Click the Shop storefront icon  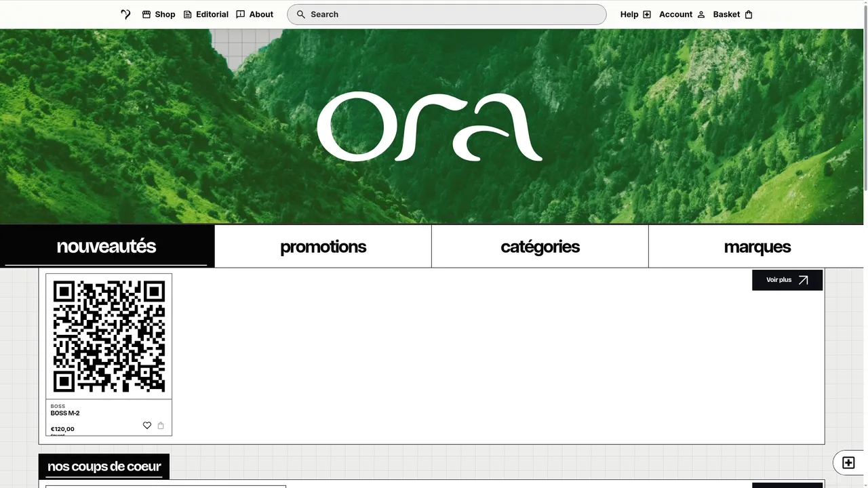146,14
